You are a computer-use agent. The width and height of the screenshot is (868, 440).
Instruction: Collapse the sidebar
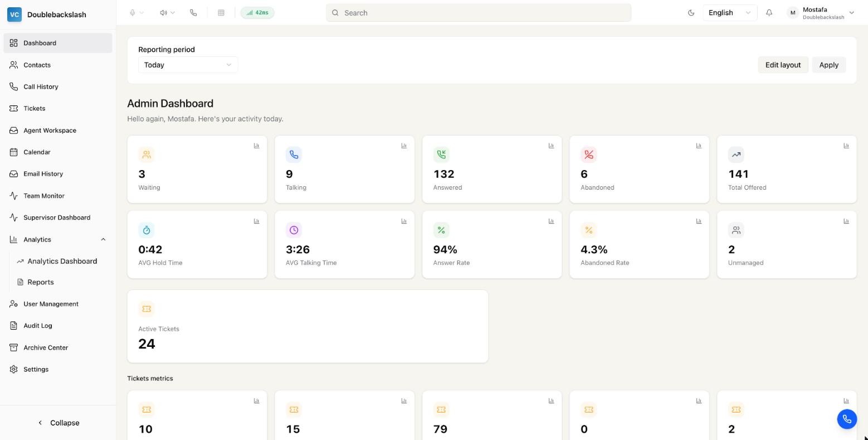pyautogui.click(x=58, y=423)
